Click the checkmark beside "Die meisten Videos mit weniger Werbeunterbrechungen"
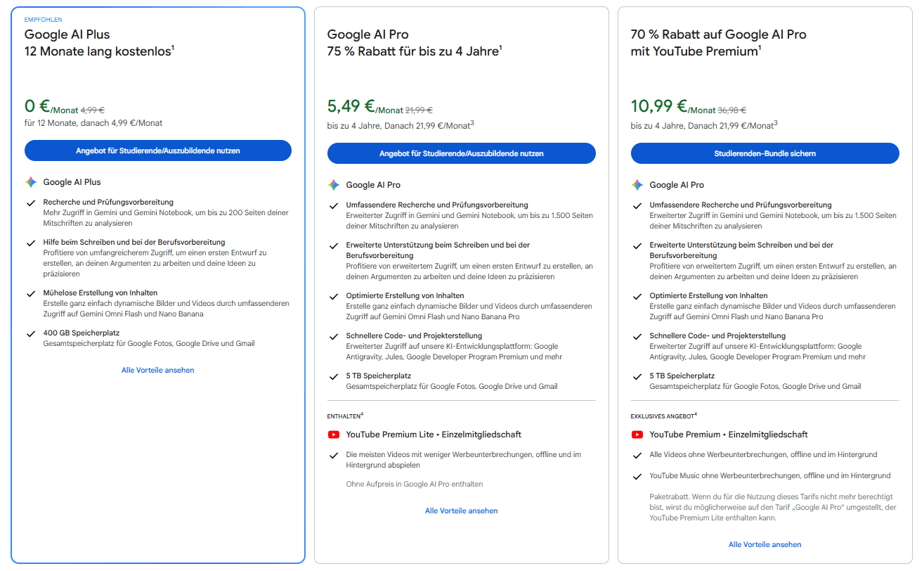The width and height of the screenshot is (924, 571). click(x=334, y=455)
